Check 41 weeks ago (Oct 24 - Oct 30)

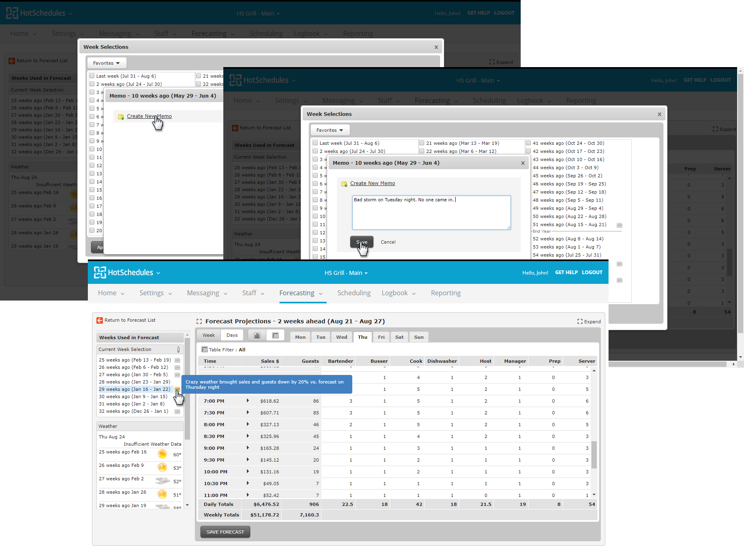tap(528, 143)
